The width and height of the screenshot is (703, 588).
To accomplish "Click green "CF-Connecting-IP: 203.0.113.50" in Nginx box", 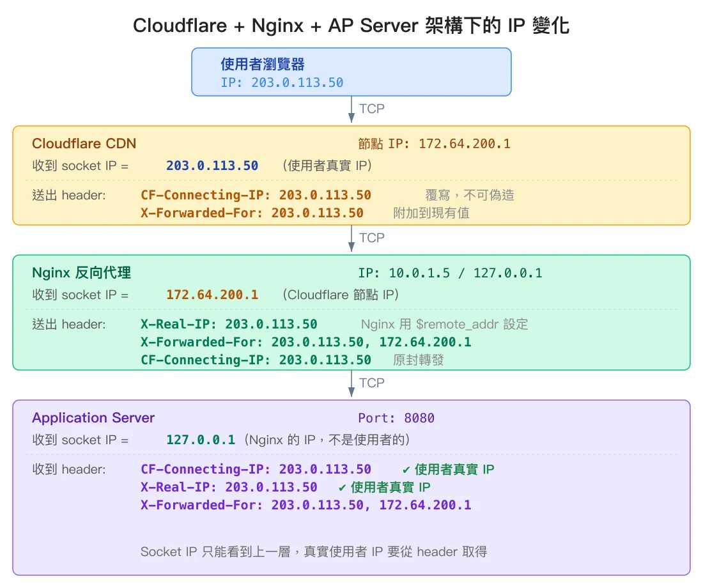I will 256,360.
